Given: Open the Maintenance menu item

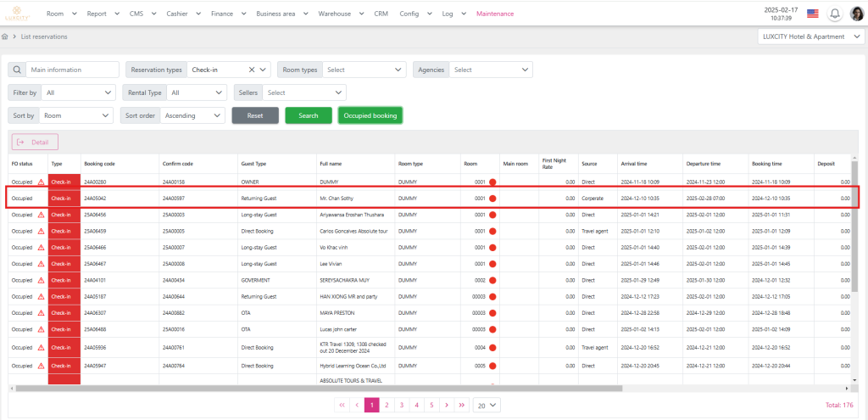Looking at the screenshot, I should point(495,14).
